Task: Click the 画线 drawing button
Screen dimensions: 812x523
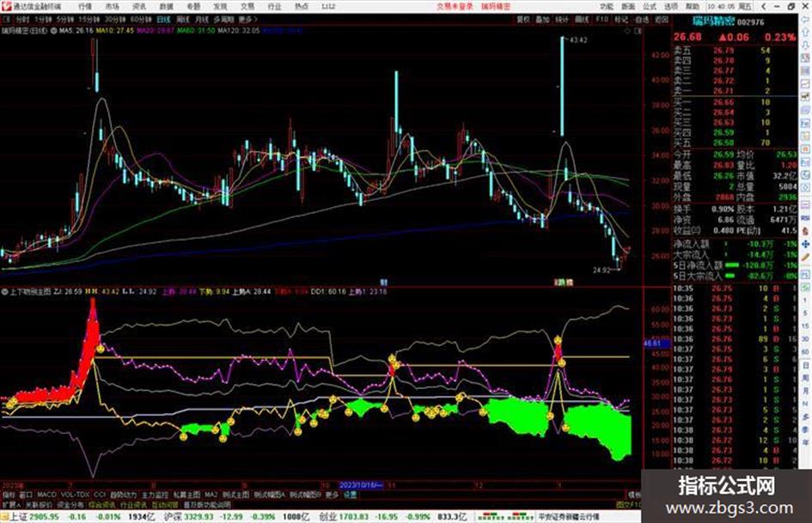Action: [x=582, y=20]
